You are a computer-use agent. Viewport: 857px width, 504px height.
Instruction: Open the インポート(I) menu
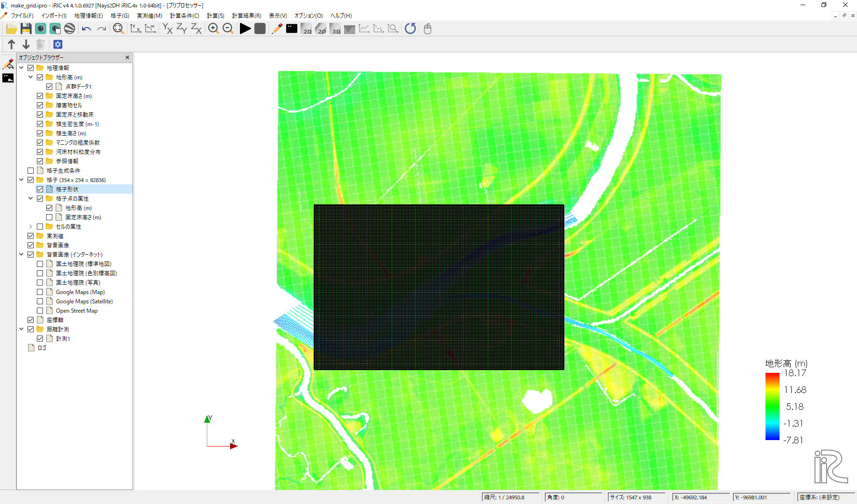pos(54,16)
